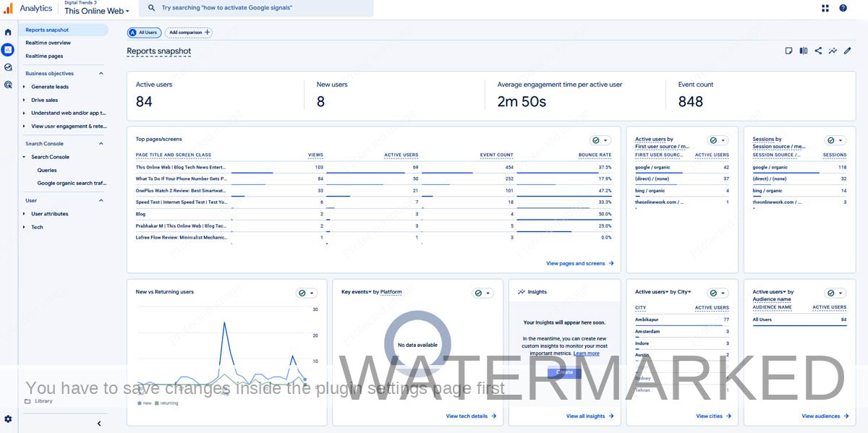
Task: Click the customize report icon
Action: [x=789, y=51]
